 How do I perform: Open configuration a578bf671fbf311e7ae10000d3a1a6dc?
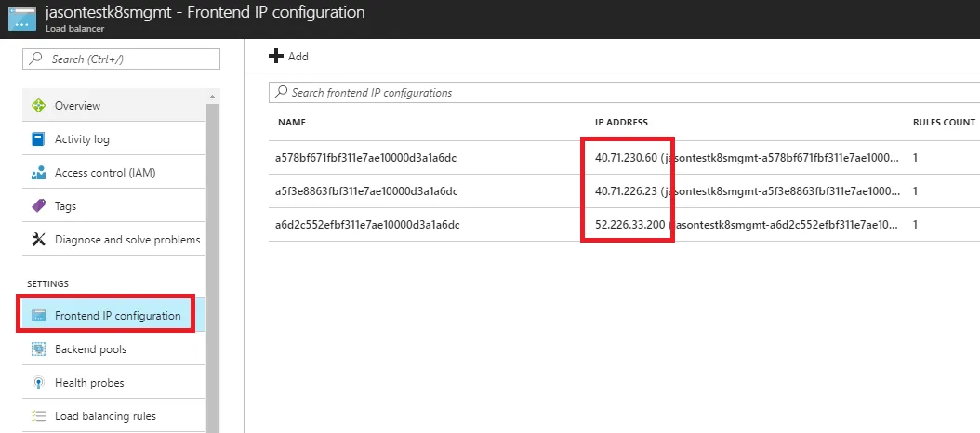coord(365,158)
